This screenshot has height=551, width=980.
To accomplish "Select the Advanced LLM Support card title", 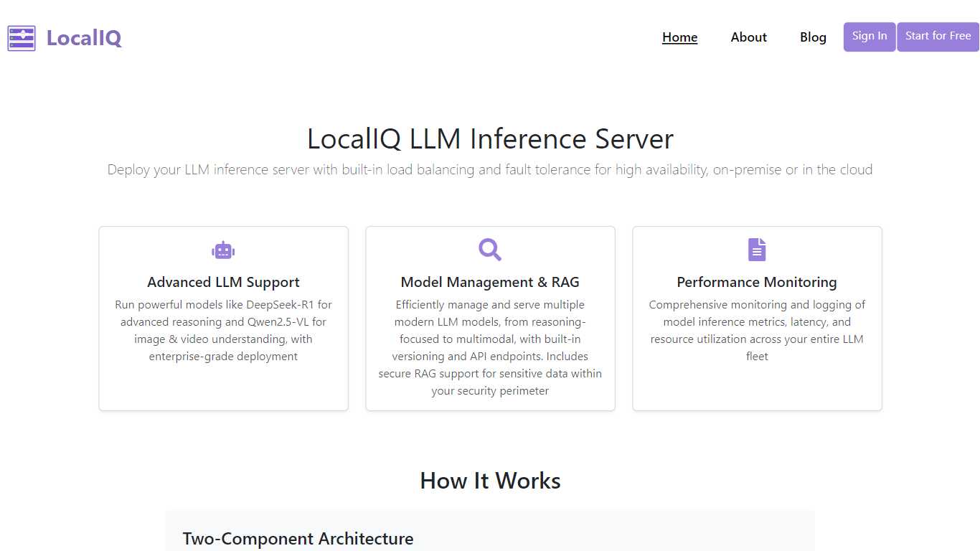I will click(x=223, y=282).
